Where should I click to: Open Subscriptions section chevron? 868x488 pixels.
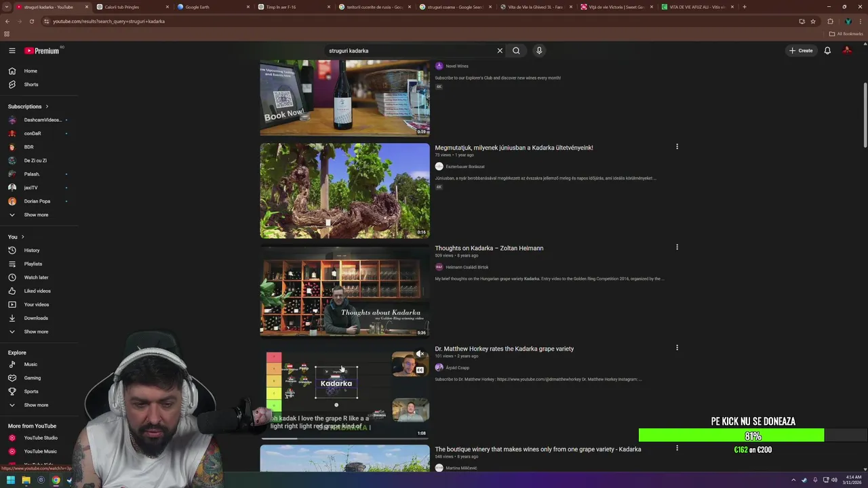click(x=47, y=106)
